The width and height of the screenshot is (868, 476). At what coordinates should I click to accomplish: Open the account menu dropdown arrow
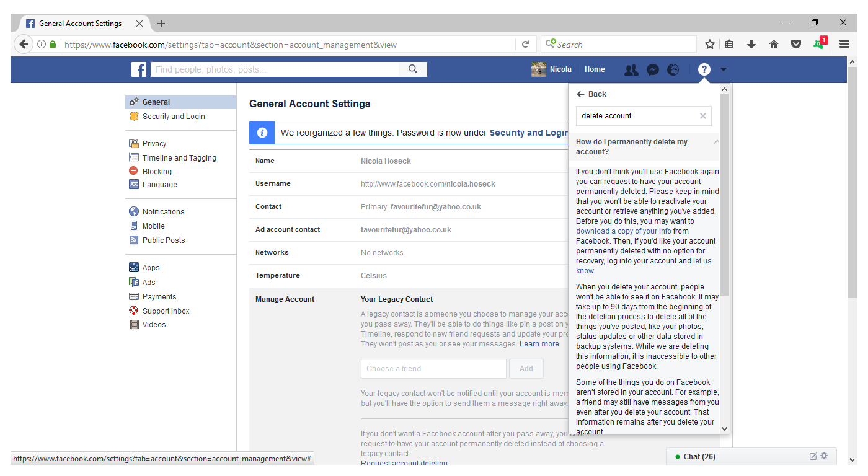[724, 69]
